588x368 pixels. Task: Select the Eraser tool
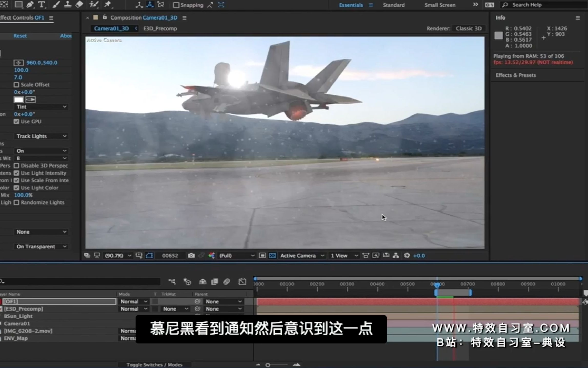coord(79,4)
